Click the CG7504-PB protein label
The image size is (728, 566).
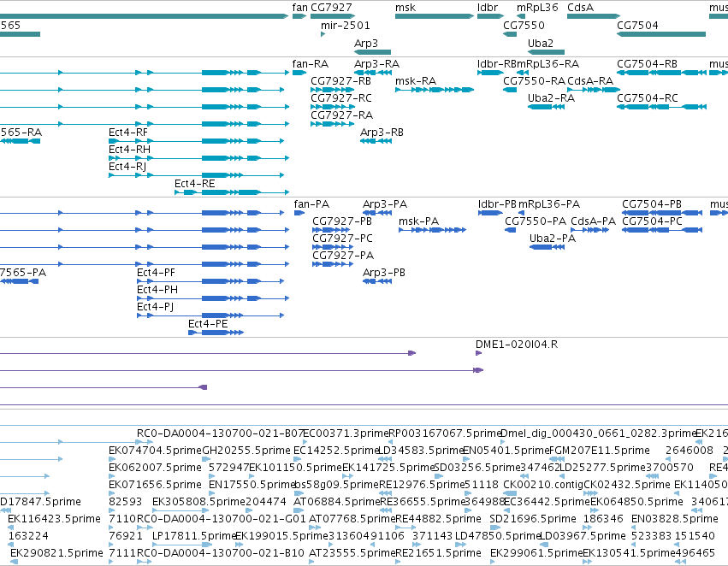652,204
